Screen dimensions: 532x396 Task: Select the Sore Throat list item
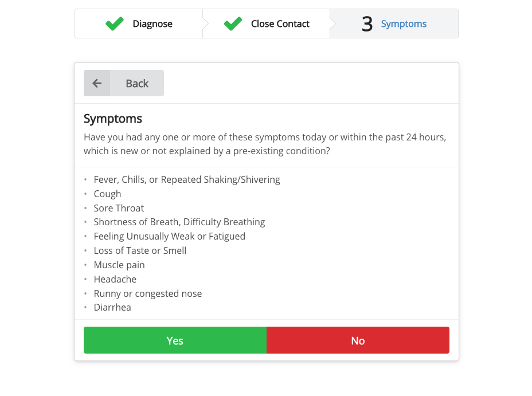[x=119, y=208]
